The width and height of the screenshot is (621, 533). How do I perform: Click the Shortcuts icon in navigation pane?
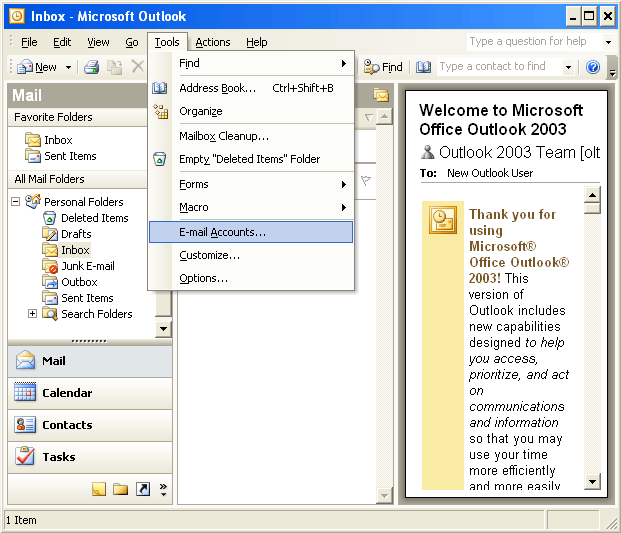pyautogui.click(x=143, y=489)
